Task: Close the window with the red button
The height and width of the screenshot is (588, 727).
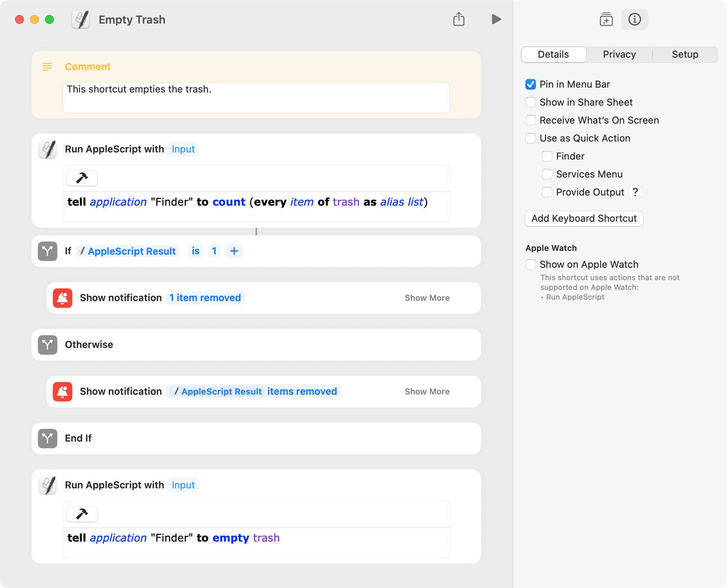Action: [19, 19]
